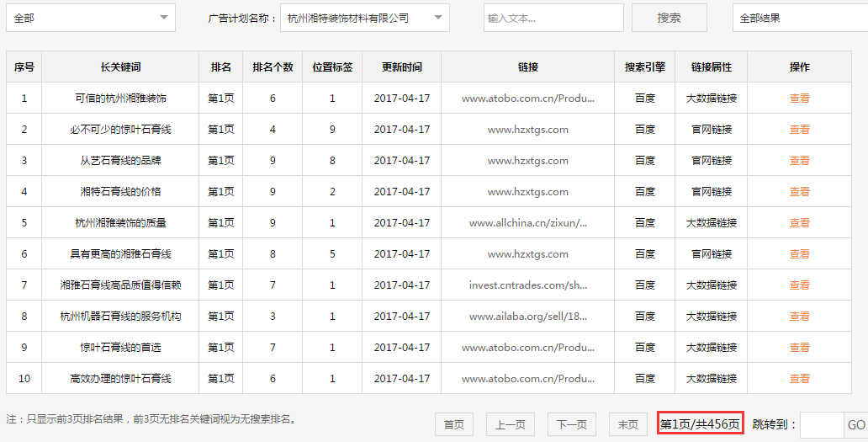868x442 pixels.
Task: Click keyword cell 湘雅石膏线高品质值得信赖
Action: coord(120,285)
